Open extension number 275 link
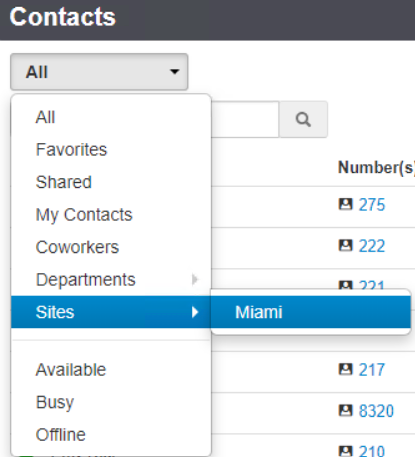 click(x=372, y=204)
